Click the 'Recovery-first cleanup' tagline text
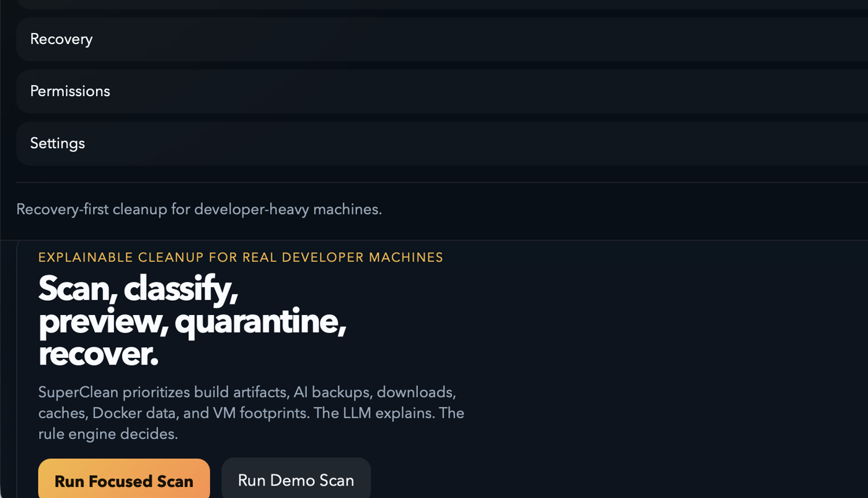Viewport: 868px width, 498px height. [198, 210]
